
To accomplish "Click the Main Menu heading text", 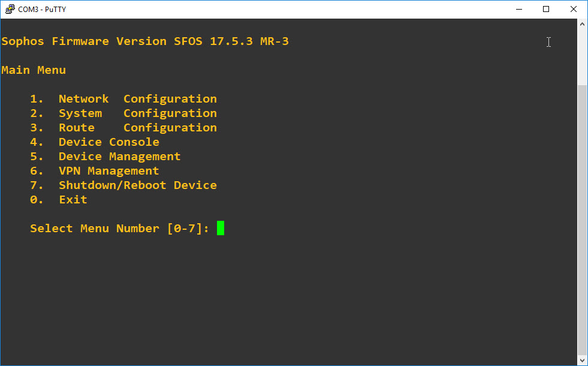I will tap(34, 70).
